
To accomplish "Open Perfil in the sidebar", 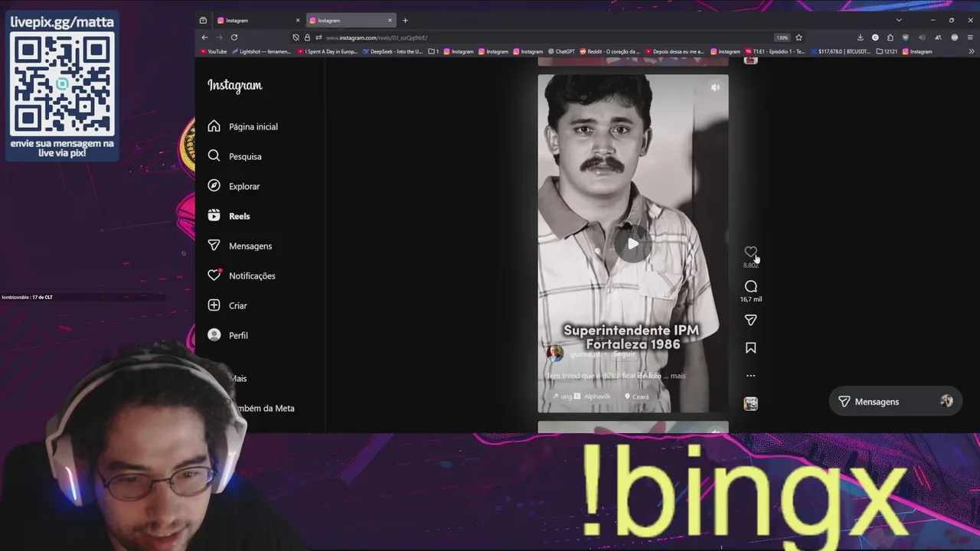I will 228,335.
